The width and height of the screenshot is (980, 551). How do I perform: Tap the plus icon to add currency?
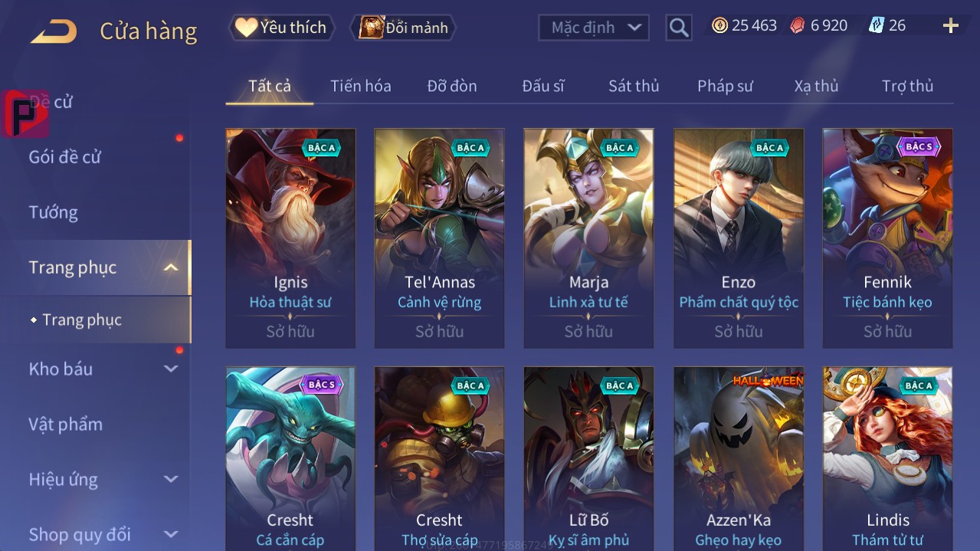click(951, 26)
